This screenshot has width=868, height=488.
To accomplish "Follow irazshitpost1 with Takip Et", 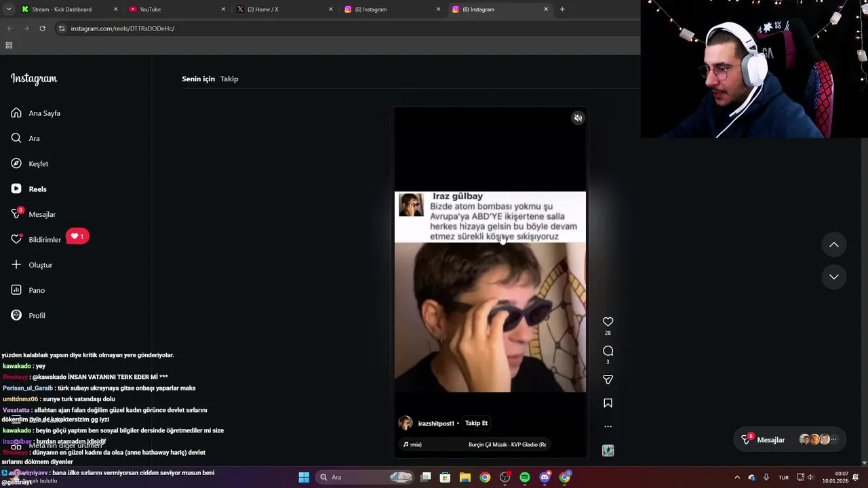I will (x=476, y=423).
